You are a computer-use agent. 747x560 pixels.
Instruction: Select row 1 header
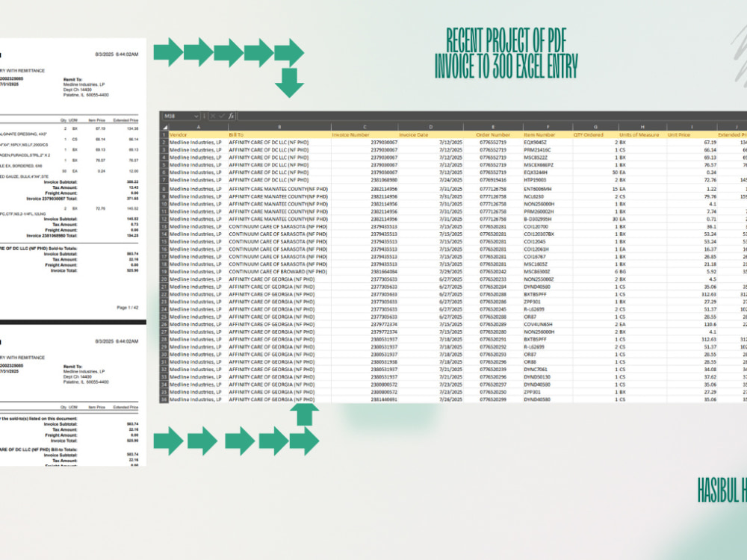(x=164, y=134)
